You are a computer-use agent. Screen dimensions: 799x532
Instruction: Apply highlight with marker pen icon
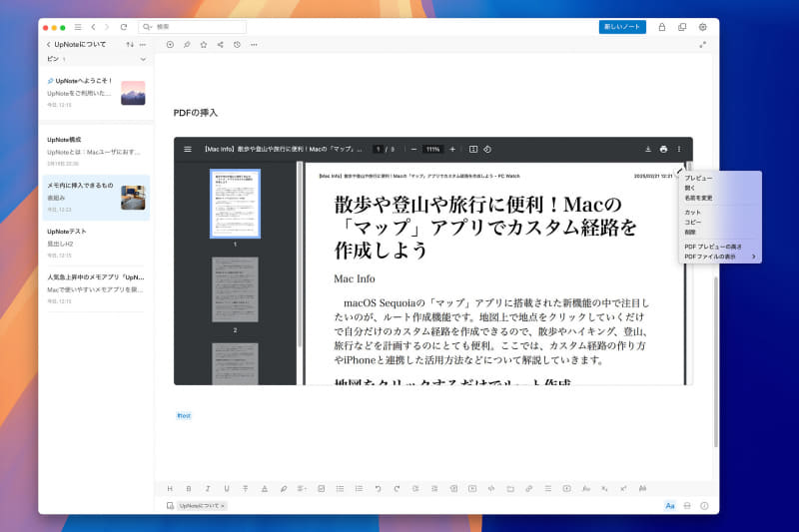click(x=284, y=489)
